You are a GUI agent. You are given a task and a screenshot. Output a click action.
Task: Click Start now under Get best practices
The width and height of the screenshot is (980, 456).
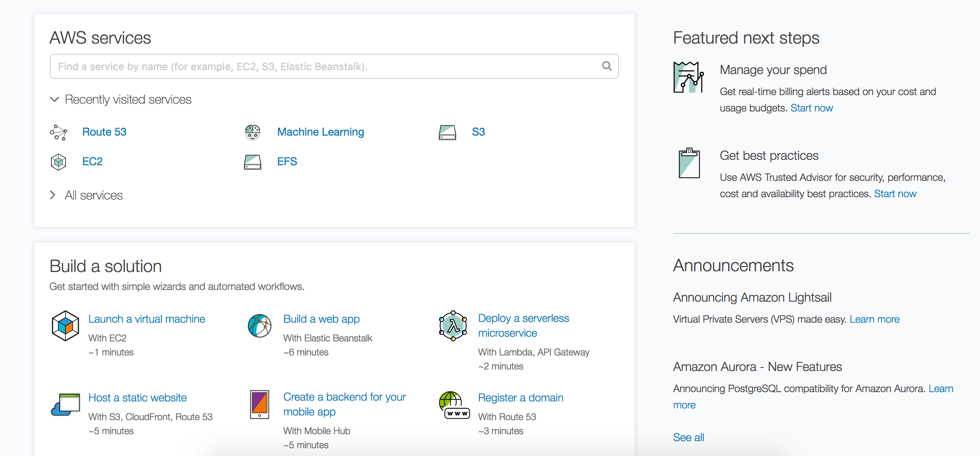tap(895, 194)
